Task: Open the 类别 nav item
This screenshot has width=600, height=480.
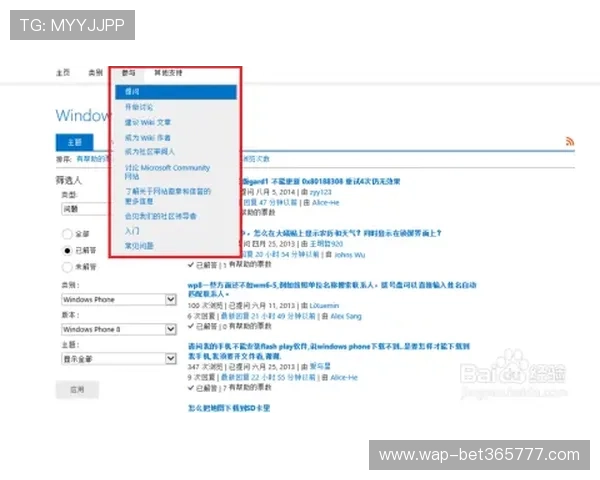Action: 95,73
